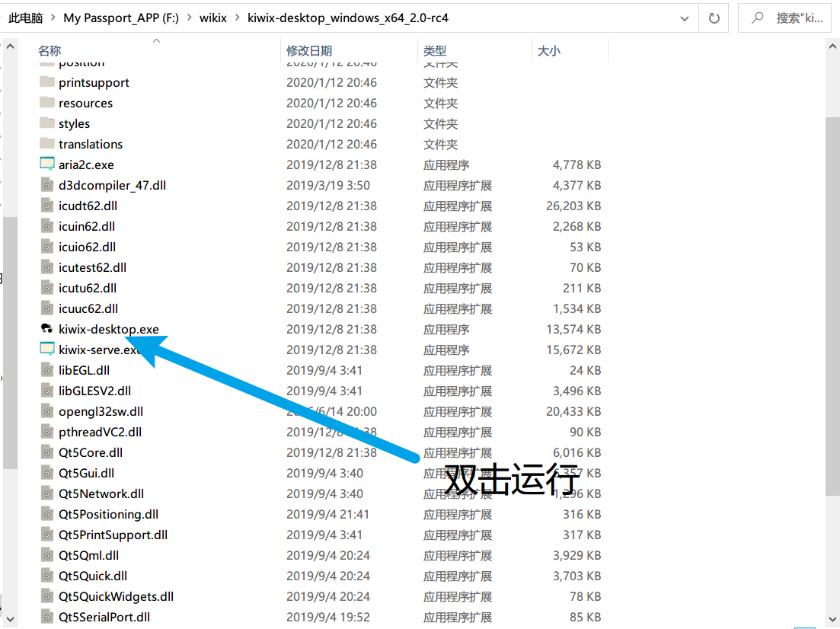Go to 此电脑 in the address bar
Image resolution: width=840 pixels, height=629 pixels.
tap(26, 18)
